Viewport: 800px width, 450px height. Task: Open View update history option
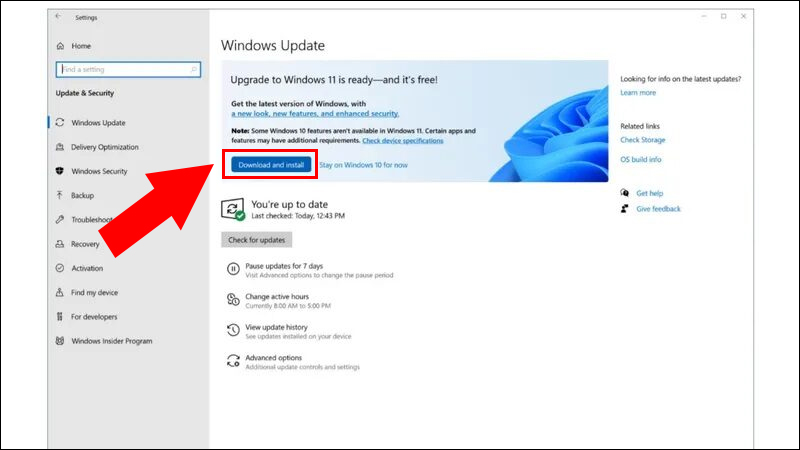[x=277, y=327]
